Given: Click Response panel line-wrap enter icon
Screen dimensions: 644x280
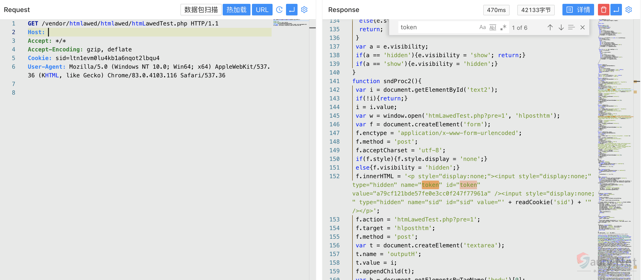Looking at the screenshot, I should tap(616, 10).
